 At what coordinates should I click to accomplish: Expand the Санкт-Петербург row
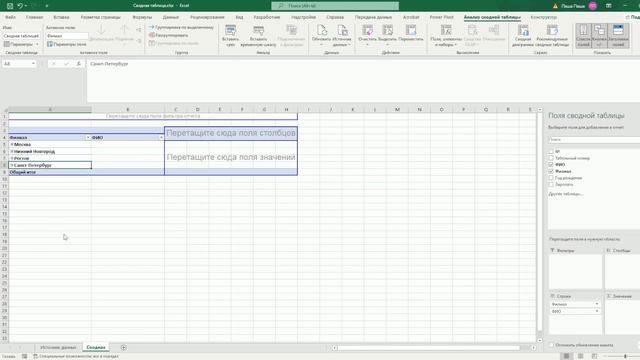[x=12, y=165]
